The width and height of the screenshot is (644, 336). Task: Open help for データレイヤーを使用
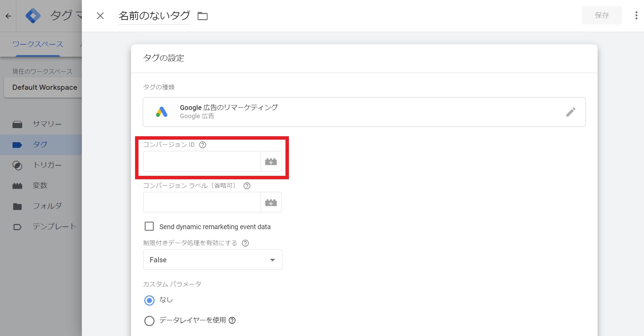tap(232, 320)
